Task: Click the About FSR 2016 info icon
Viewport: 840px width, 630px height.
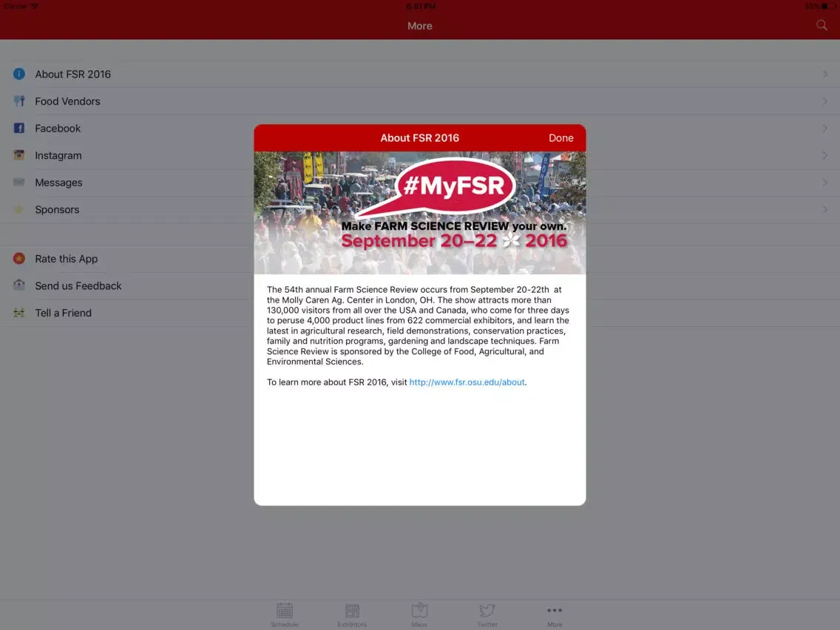Action: (18, 74)
